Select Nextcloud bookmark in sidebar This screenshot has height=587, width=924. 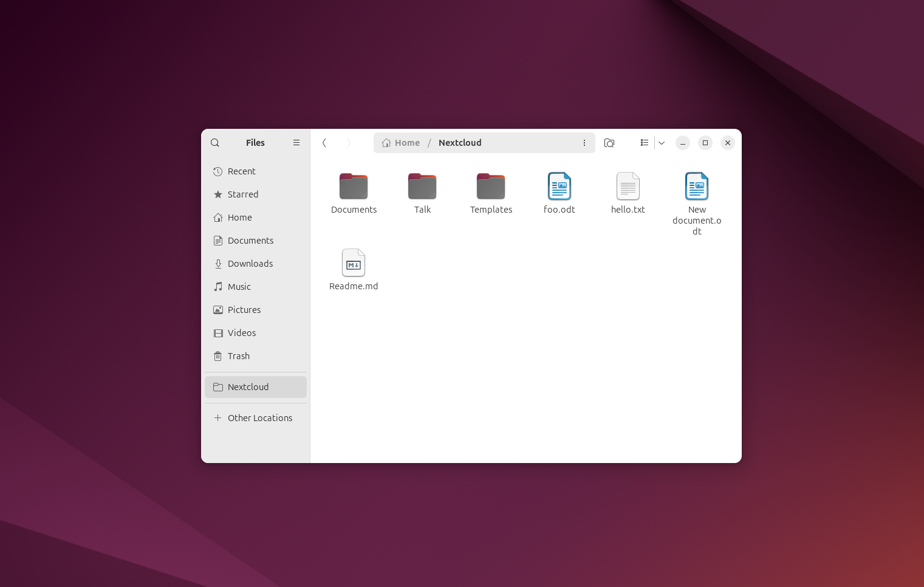(256, 387)
